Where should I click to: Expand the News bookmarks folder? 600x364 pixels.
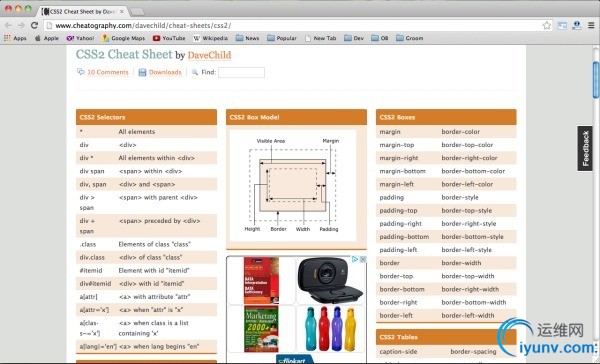pos(248,38)
